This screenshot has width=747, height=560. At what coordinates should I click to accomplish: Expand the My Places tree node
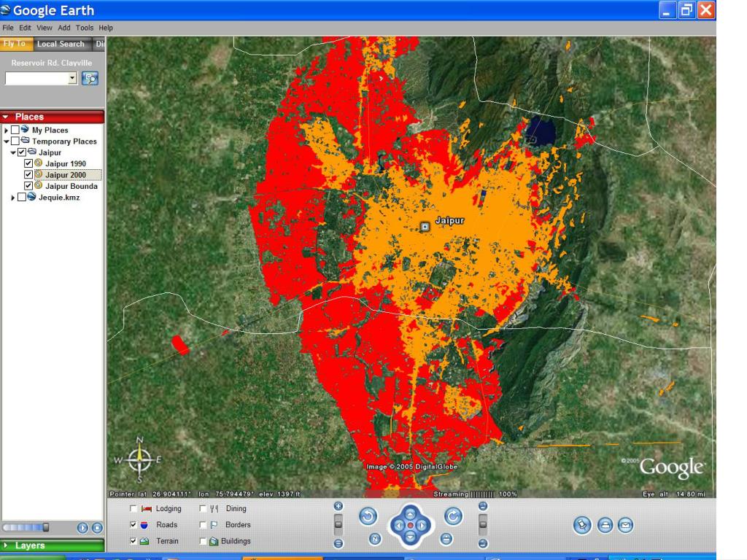[x=6, y=130]
